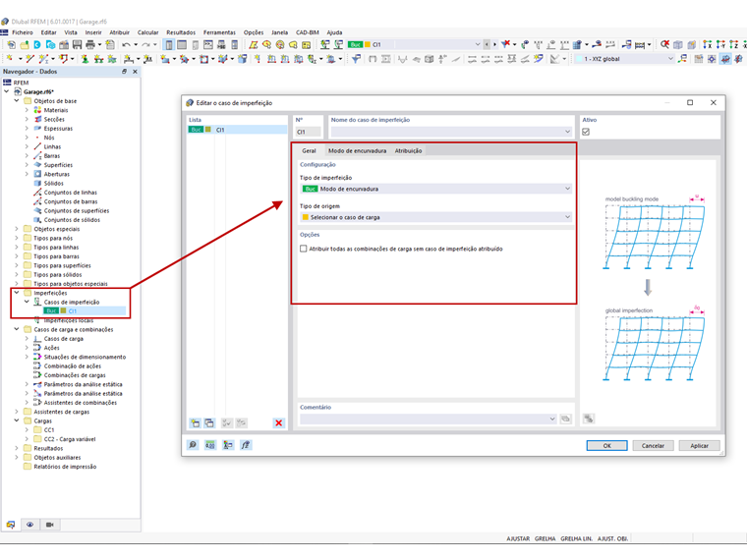Click the navigator panel toggle icon in toolbar
747x560 pixels.
169,45
